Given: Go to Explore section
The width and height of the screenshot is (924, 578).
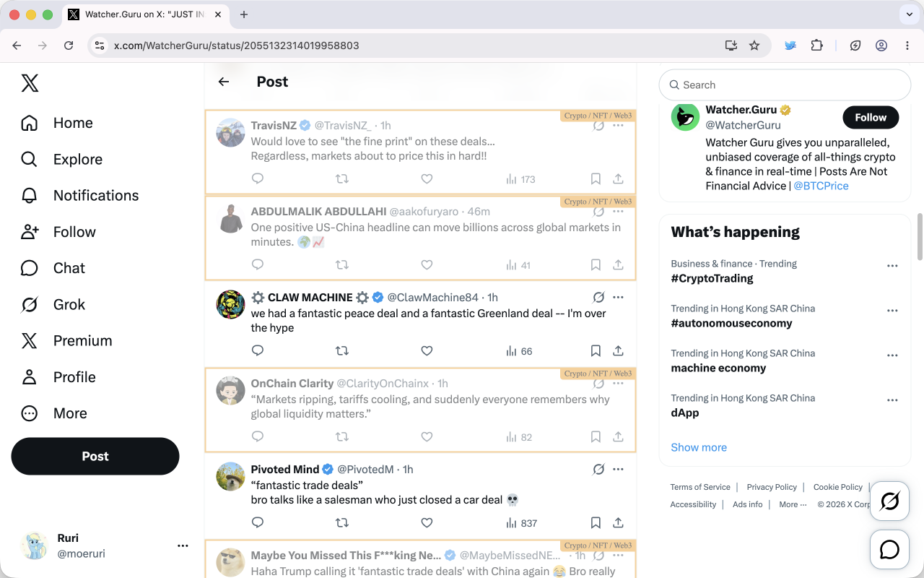Looking at the screenshot, I should (61, 159).
